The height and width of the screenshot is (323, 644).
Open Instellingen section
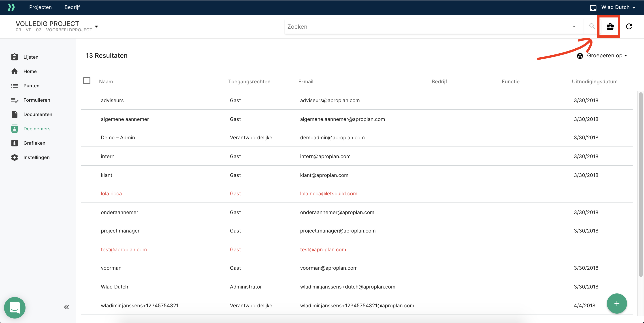pos(36,157)
